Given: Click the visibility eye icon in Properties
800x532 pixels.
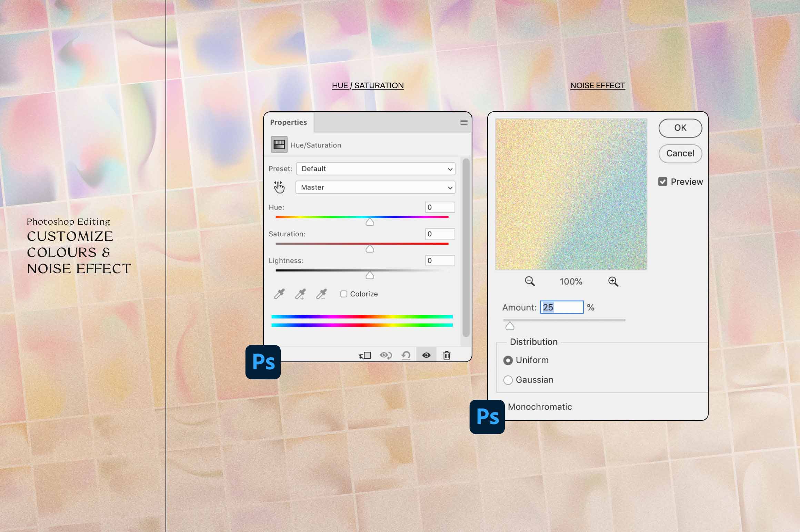Looking at the screenshot, I should [427, 355].
